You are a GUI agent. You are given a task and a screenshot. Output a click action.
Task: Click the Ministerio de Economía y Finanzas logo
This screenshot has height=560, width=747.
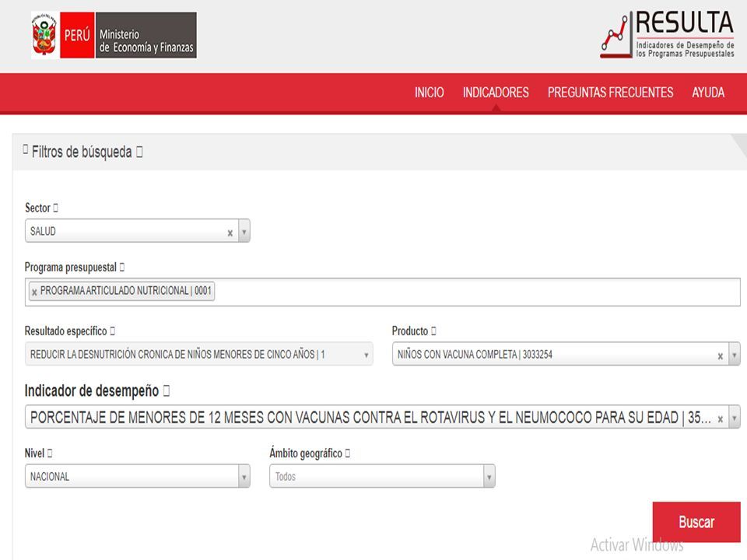(114, 35)
